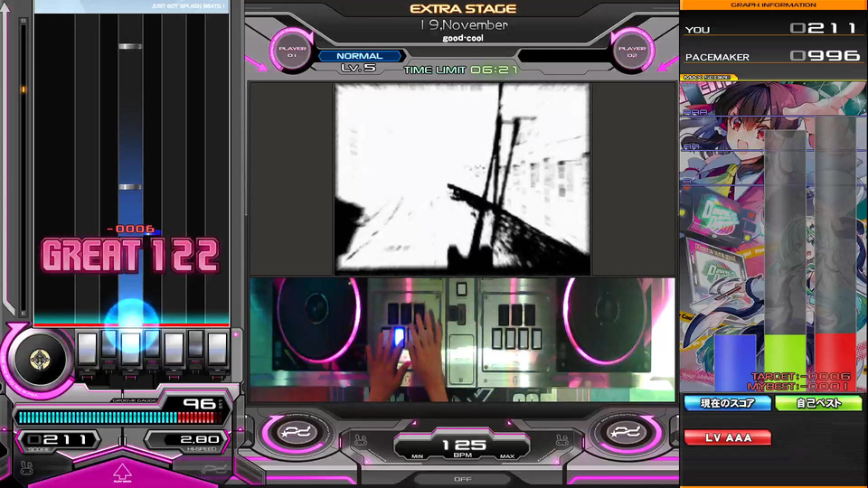Click the groove gauge bar
The image size is (868, 488).
click(120, 418)
